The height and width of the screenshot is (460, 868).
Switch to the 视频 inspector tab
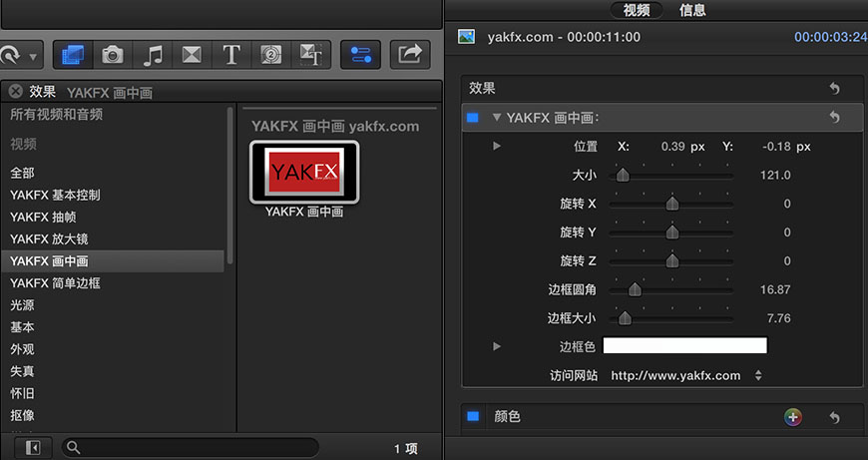[637, 10]
